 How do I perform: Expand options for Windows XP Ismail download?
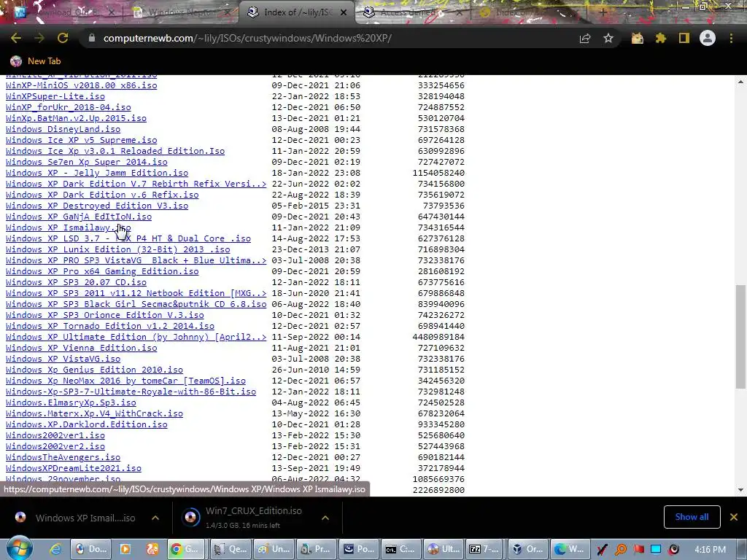tap(155, 518)
